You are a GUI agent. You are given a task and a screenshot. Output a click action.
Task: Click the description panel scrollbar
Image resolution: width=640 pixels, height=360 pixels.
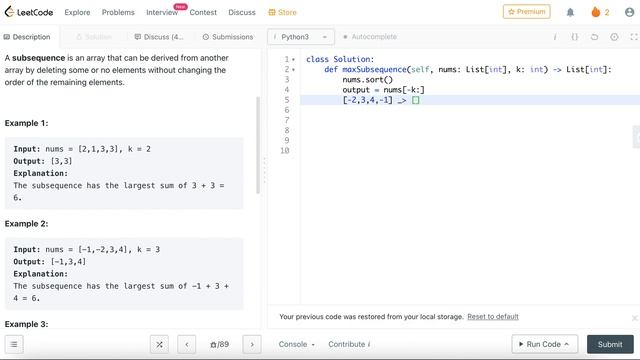(x=258, y=145)
